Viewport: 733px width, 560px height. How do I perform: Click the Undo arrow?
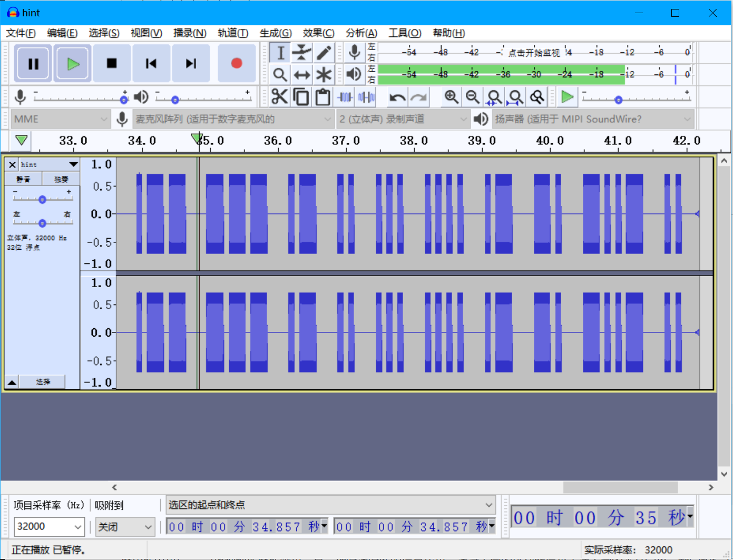(397, 97)
